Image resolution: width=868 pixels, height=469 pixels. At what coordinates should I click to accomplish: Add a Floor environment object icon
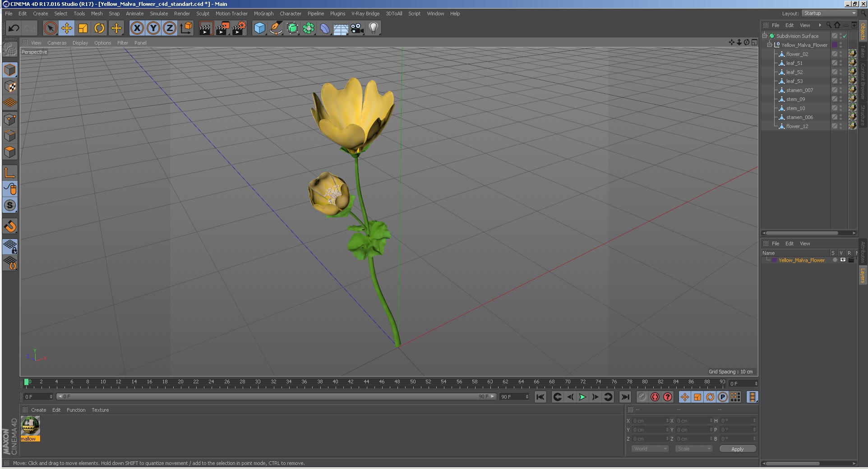click(341, 28)
